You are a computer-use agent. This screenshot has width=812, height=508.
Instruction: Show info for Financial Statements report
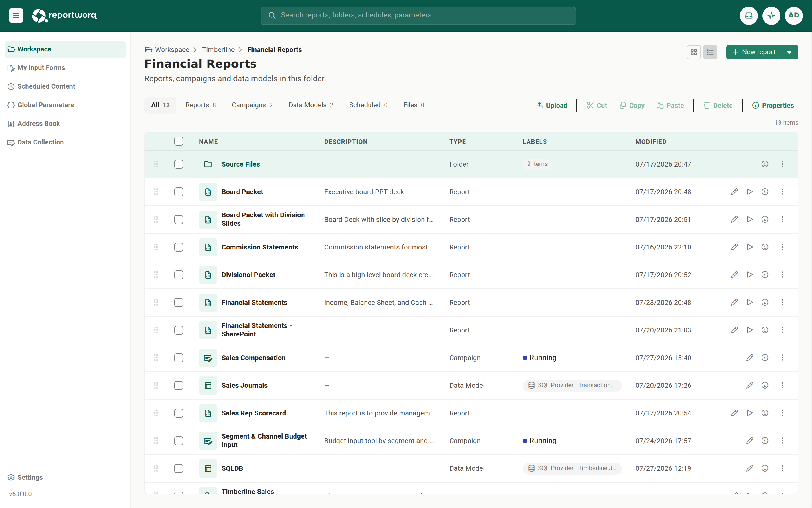[765, 302]
